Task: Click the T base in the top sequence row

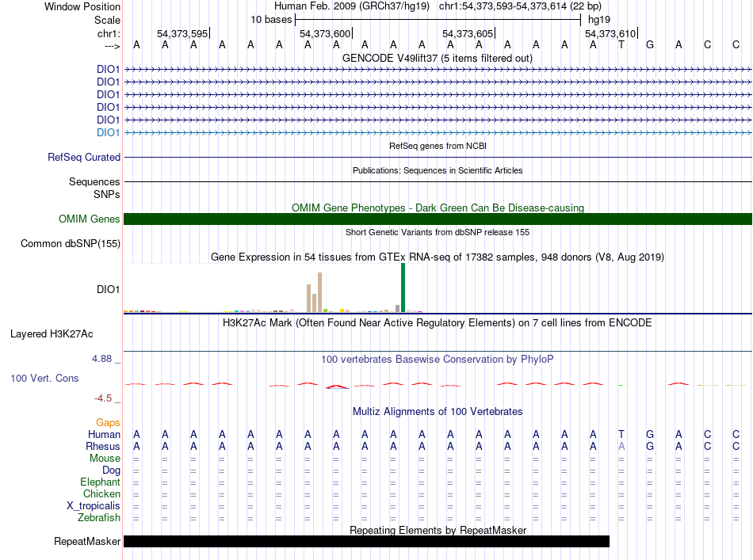Action: (x=621, y=44)
